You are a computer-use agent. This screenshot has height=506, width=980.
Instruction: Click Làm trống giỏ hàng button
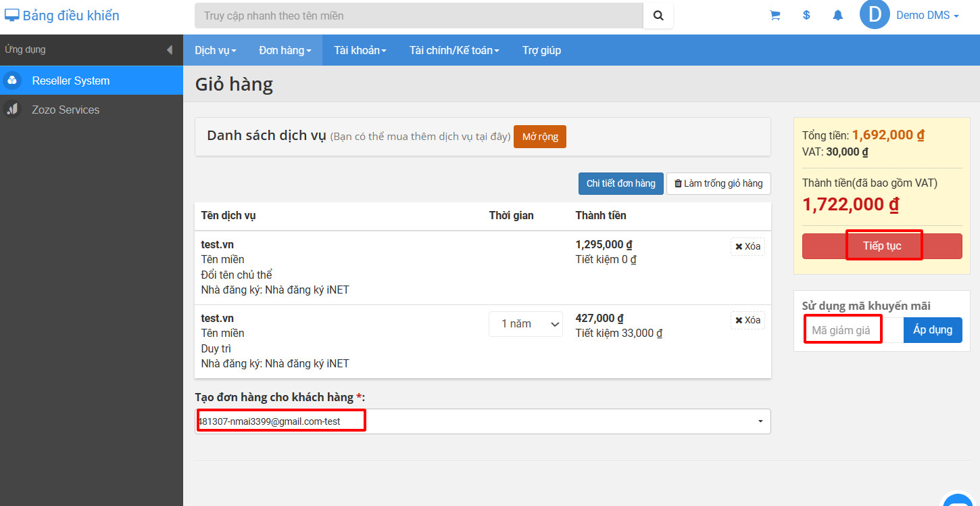[x=718, y=183]
